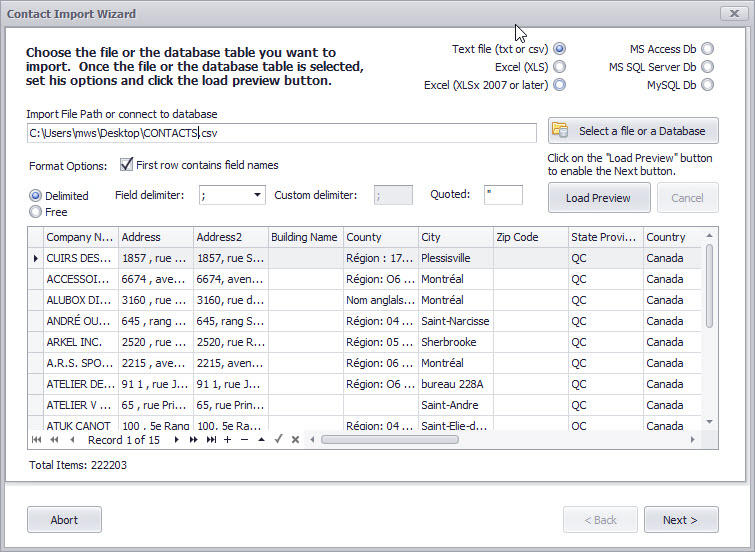
Task: Add new record with plus icon
Action: tap(228, 440)
